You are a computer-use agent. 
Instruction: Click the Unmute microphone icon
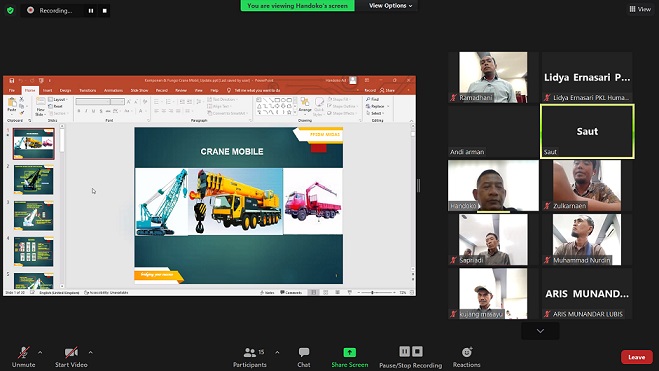click(x=24, y=352)
